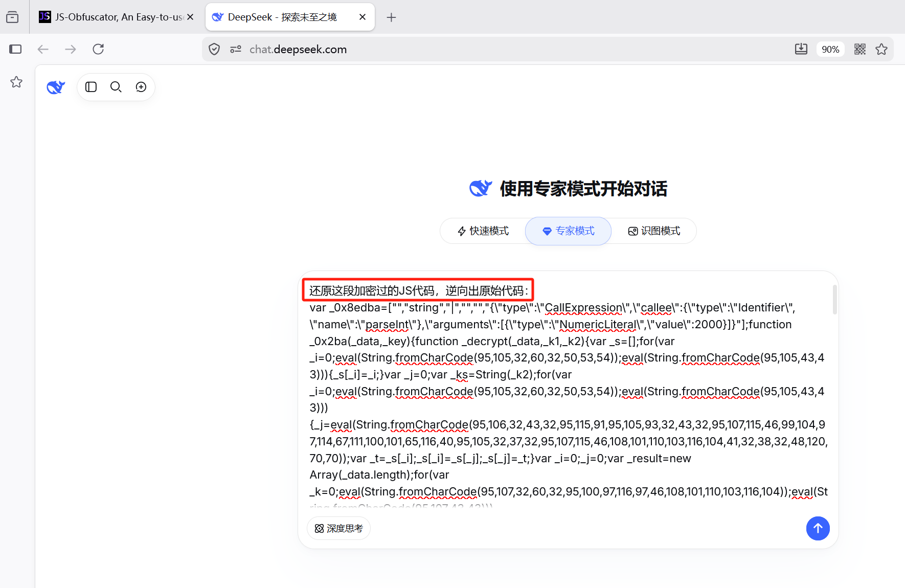Viewport: 905px width, 588px height.
Task: Toggle the browser sidebar panel
Action: coord(15,49)
